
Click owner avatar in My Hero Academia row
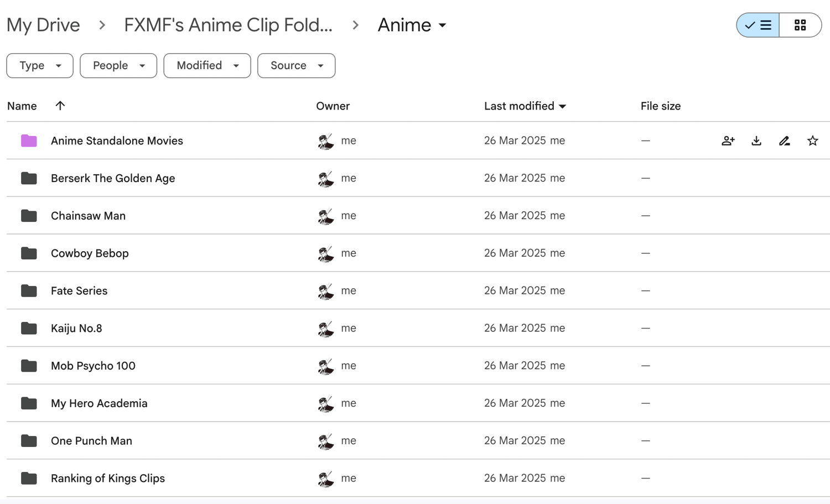pyautogui.click(x=326, y=404)
